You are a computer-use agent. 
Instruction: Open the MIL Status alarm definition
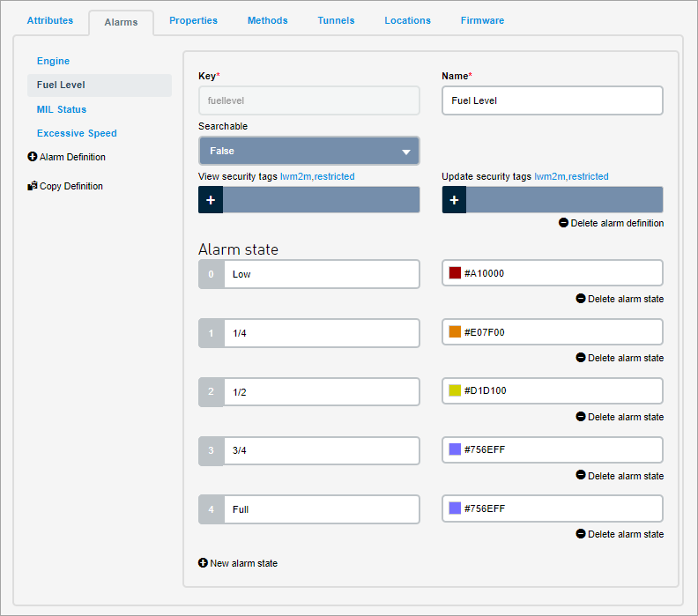point(62,109)
